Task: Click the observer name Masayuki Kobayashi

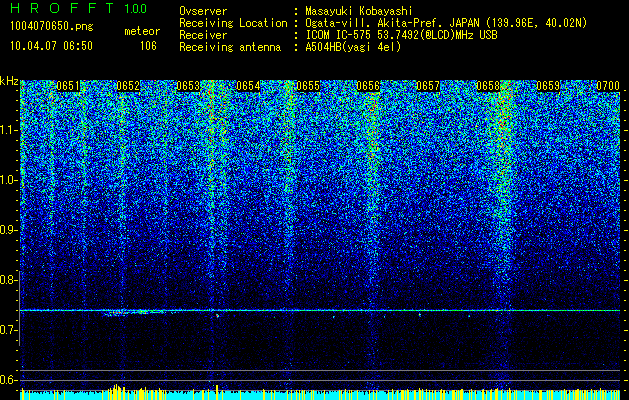Action: 359,11
